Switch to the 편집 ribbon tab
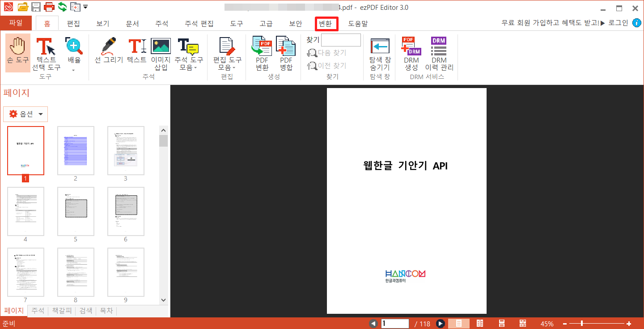The width and height of the screenshot is (644, 329). [73, 24]
